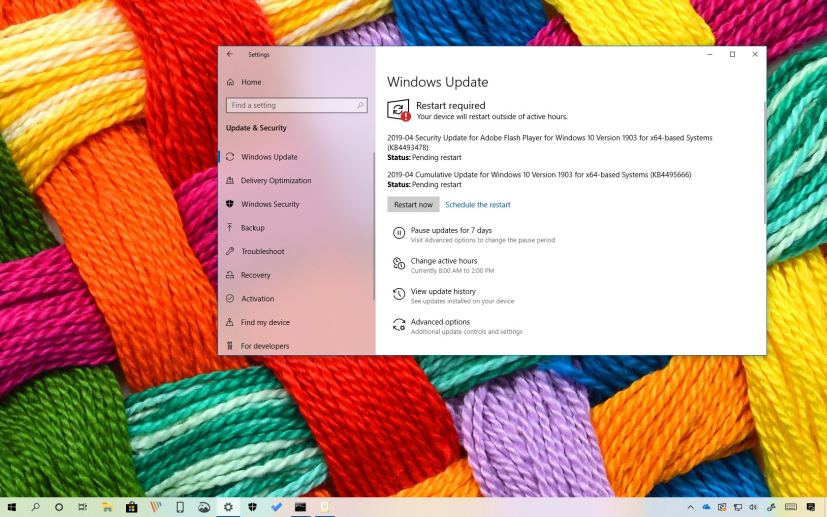Open Windows Security shield from taskbar
This screenshot has height=517, width=827.
[252, 507]
